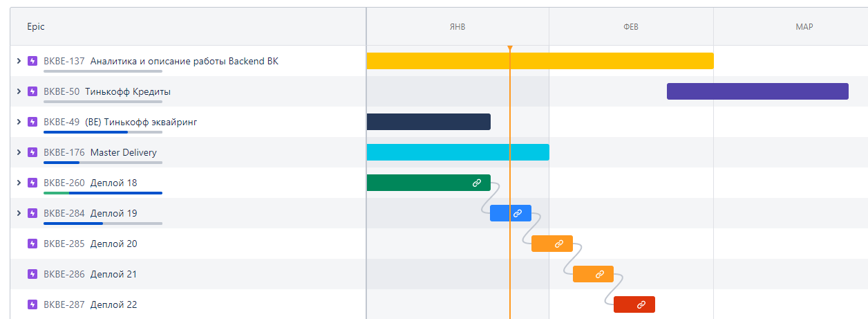Image resolution: width=868 pixels, height=319 pixels.
Task: Expand the BKBE-284 Деплой 19 epic
Action: click(19, 213)
